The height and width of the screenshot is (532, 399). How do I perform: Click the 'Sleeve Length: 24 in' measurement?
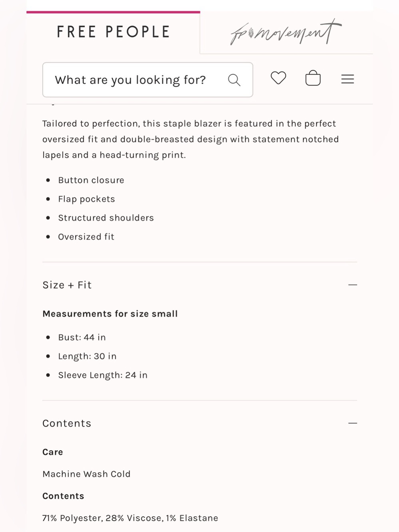point(103,375)
